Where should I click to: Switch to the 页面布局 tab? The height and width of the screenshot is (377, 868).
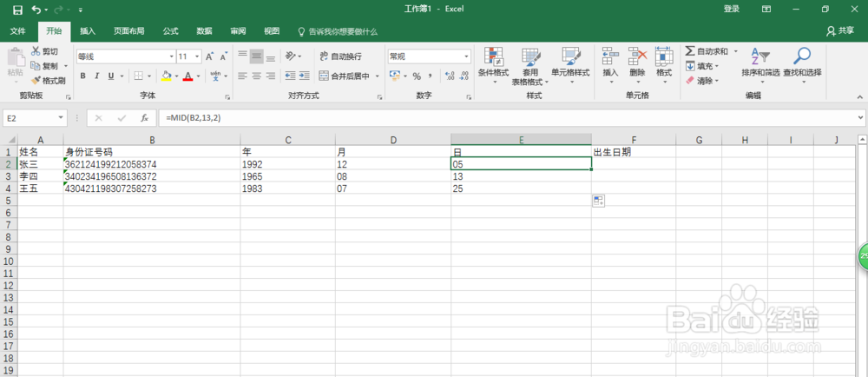click(129, 31)
